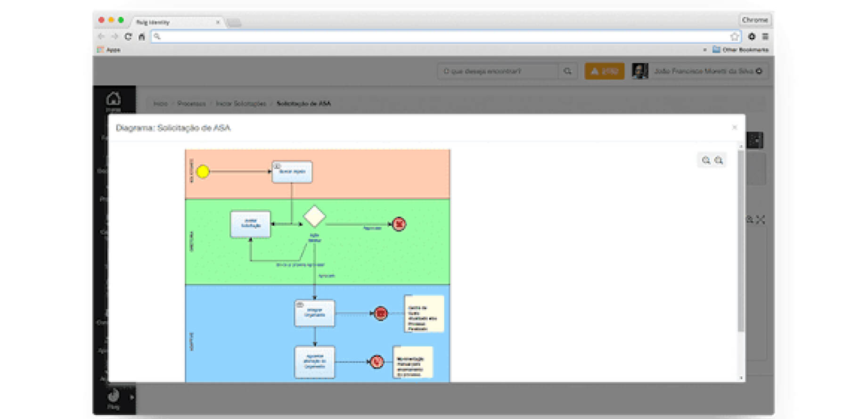Reload the page with the browser refresh icon

[128, 36]
